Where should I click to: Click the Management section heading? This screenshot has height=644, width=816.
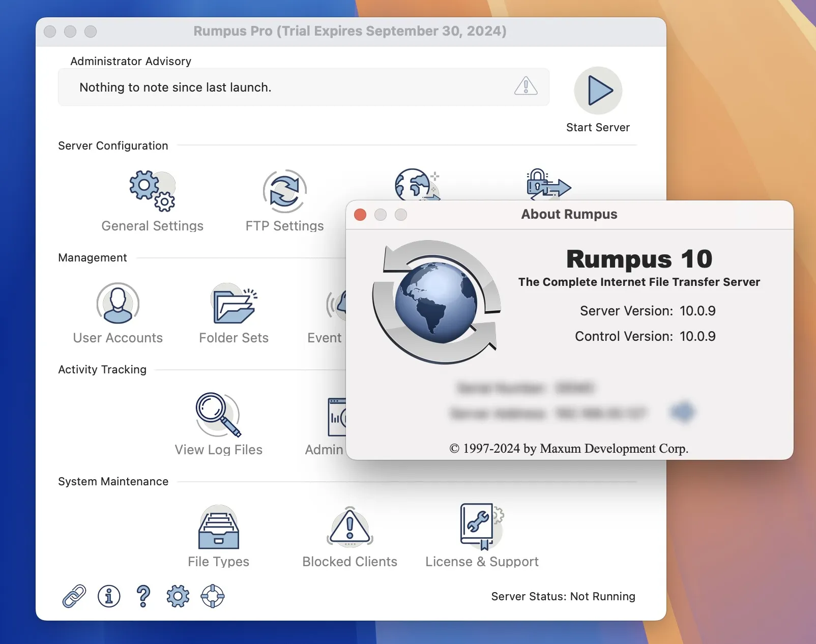pos(93,258)
